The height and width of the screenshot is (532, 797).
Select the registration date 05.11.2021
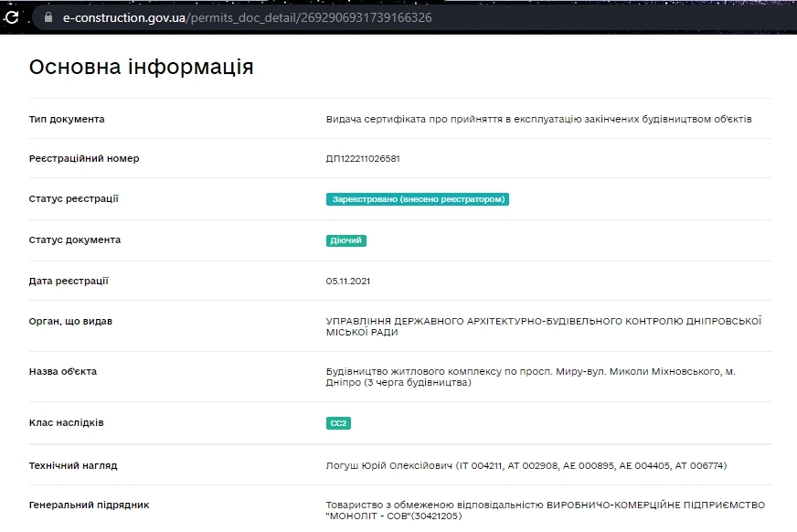click(348, 281)
